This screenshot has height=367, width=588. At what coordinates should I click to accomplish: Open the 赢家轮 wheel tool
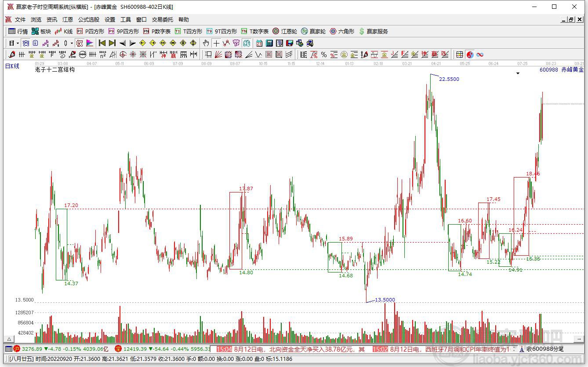click(x=313, y=31)
